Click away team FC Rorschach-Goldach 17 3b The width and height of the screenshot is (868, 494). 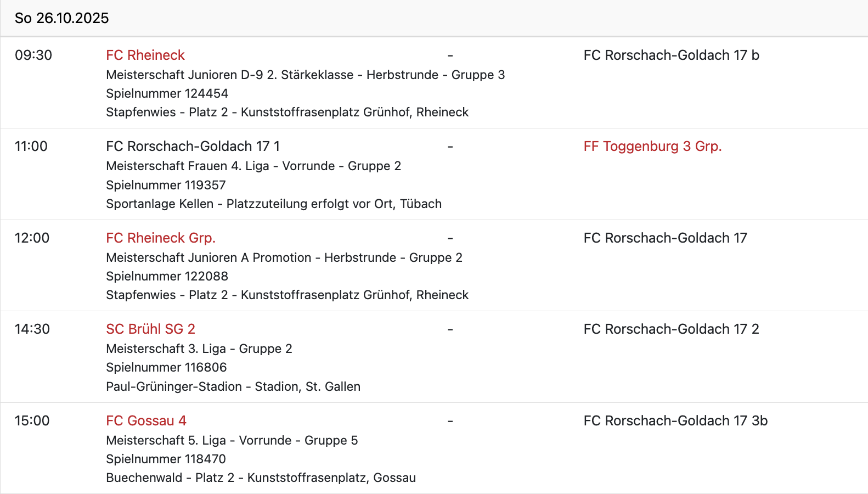coord(675,420)
